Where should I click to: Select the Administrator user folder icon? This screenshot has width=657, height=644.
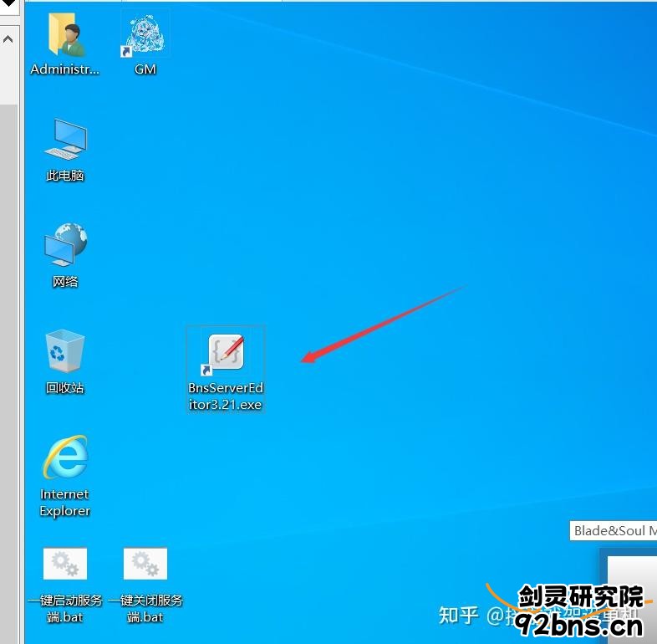[66, 34]
